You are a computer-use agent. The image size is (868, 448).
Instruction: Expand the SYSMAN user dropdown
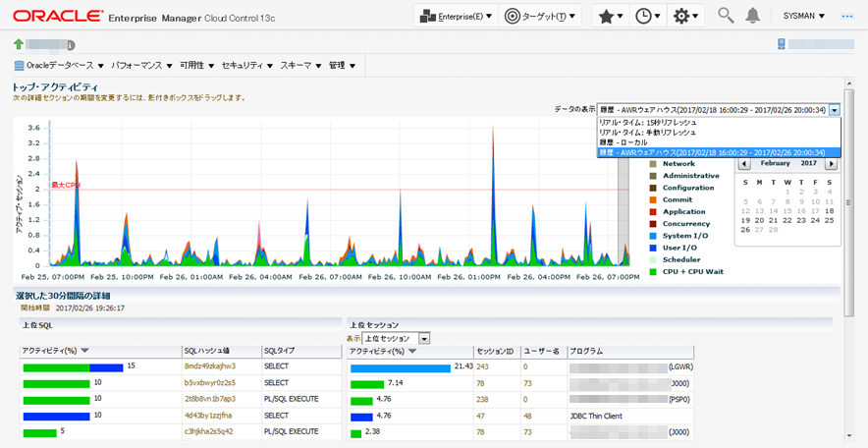click(x=804, y=16)
